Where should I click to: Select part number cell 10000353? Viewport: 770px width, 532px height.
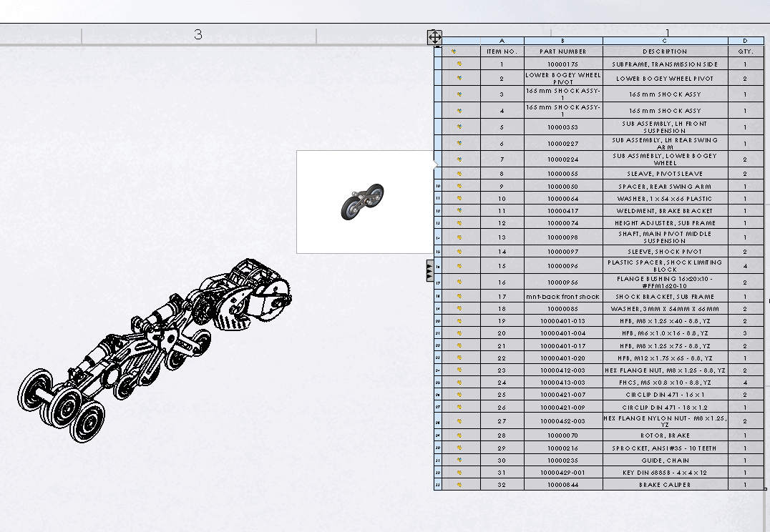[563, 127]
